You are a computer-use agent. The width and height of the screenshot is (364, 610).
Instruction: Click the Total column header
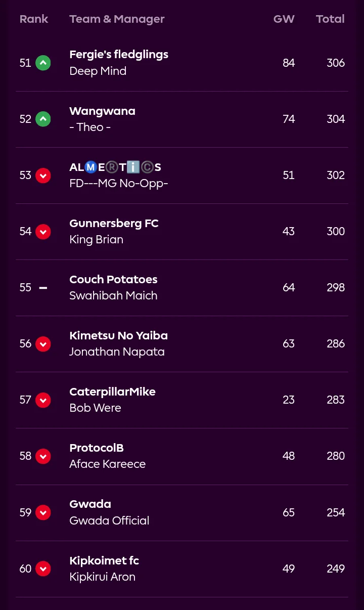(330, 19)
